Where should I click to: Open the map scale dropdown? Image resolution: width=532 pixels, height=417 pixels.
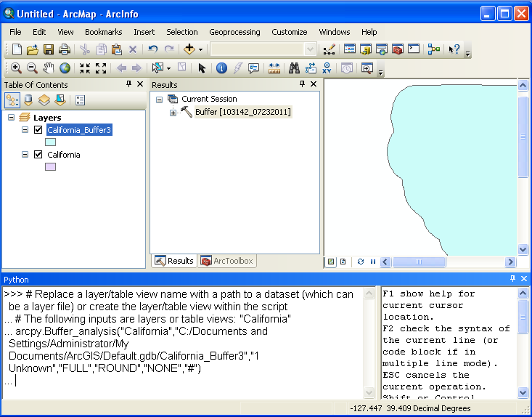311,49
